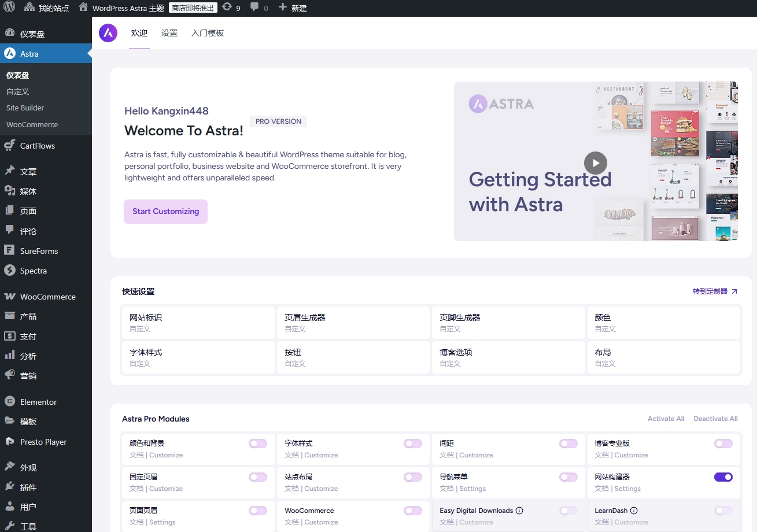Click the 模板 folder icon

pyautogui.click(x=10, y=421)
